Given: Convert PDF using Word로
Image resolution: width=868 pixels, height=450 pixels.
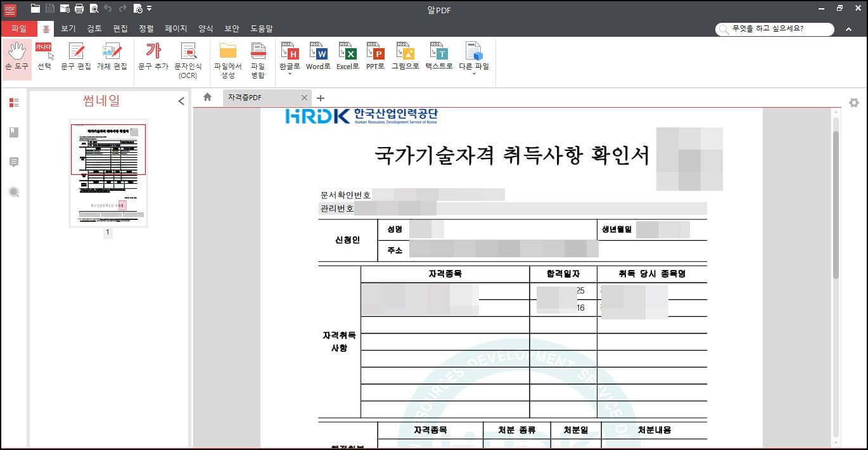Looking at the screenshot, I should 318,56.
